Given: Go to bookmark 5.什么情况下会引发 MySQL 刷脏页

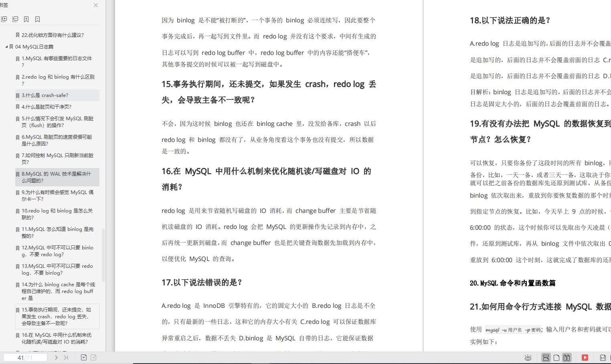Looking at the screenshot, I should coord(58,122).
